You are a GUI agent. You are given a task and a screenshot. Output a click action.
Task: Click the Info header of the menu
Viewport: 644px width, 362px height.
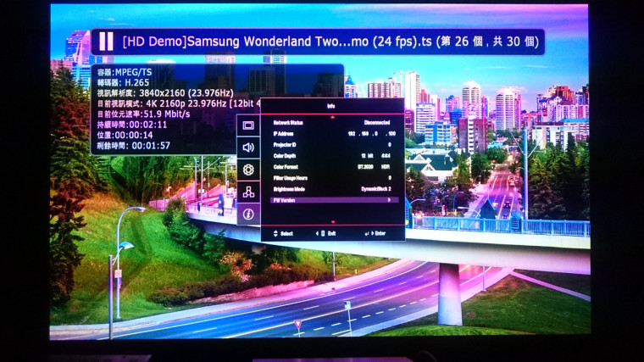pos(330,105)
